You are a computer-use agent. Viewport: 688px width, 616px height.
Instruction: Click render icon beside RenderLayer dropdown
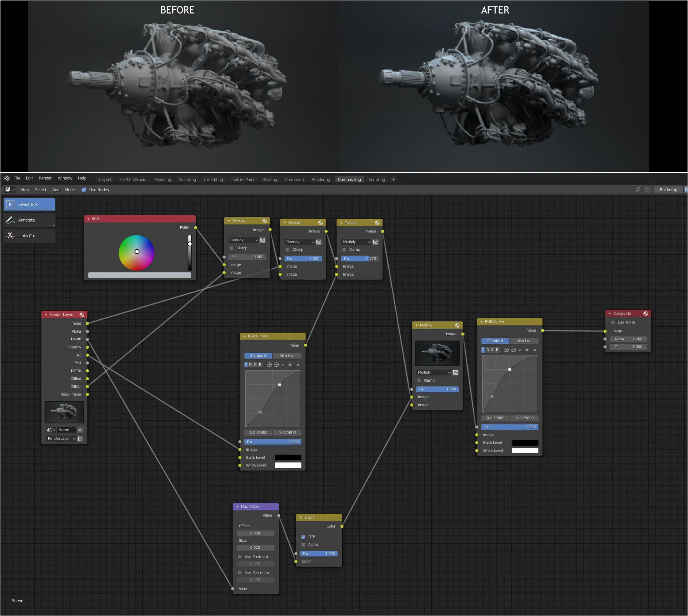click(x=80, y=439)
